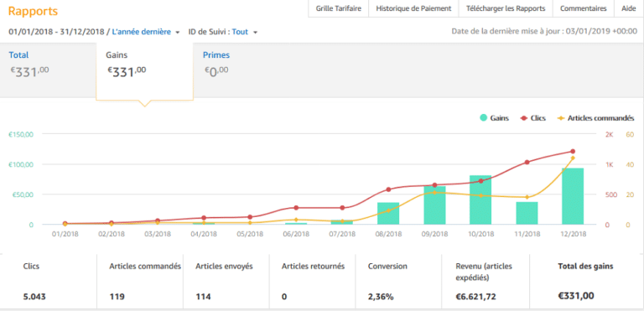Open the Grille Tarifaire tab
The height and width of the screenshot is (311, 644).
(339, 8)
